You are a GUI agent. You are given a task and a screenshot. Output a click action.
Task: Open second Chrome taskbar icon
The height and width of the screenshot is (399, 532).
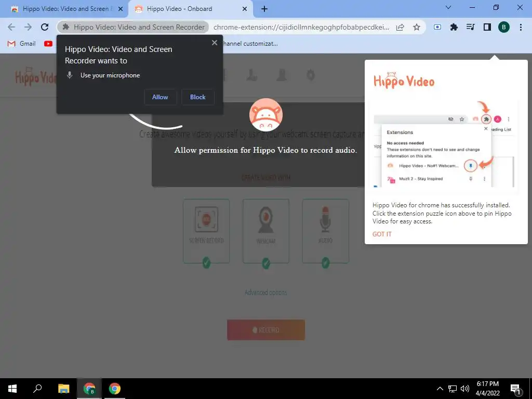click(x=115, y=389)
